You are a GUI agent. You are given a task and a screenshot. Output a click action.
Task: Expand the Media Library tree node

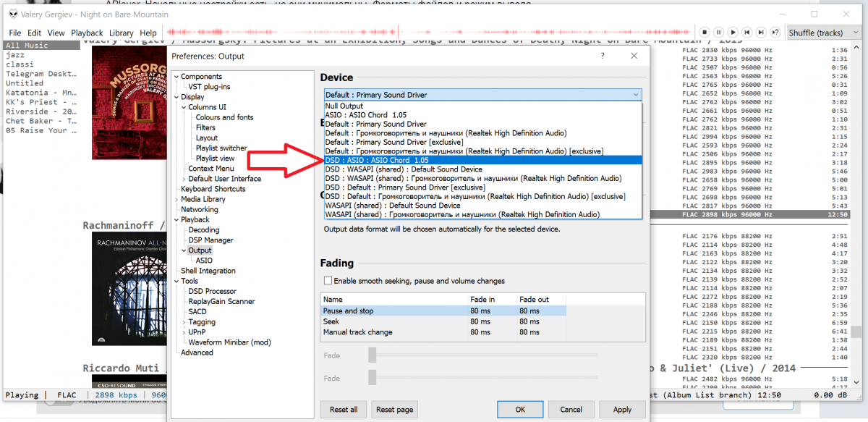(x=176, y=199)
